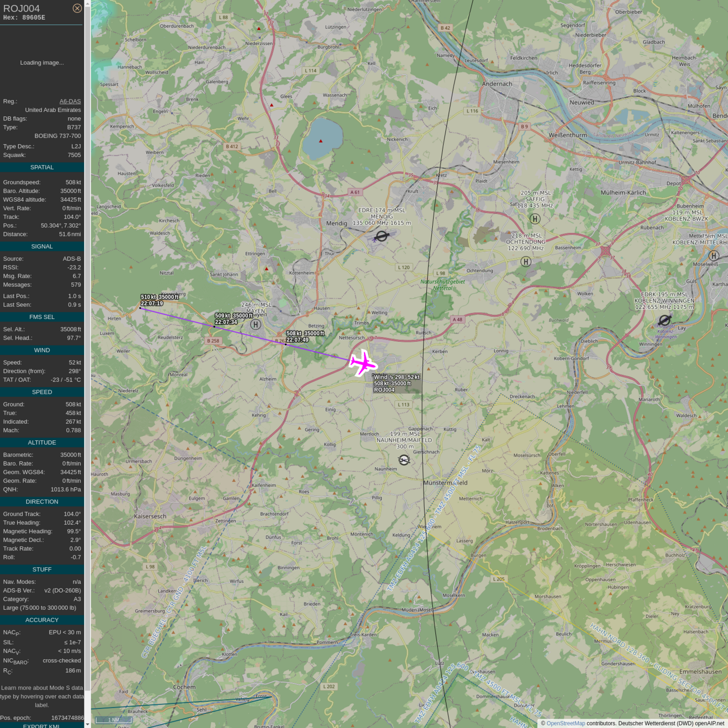Click the sidebar scrollbar up arrow
This screenshot has width=728, height=728.
click(87, 4)
